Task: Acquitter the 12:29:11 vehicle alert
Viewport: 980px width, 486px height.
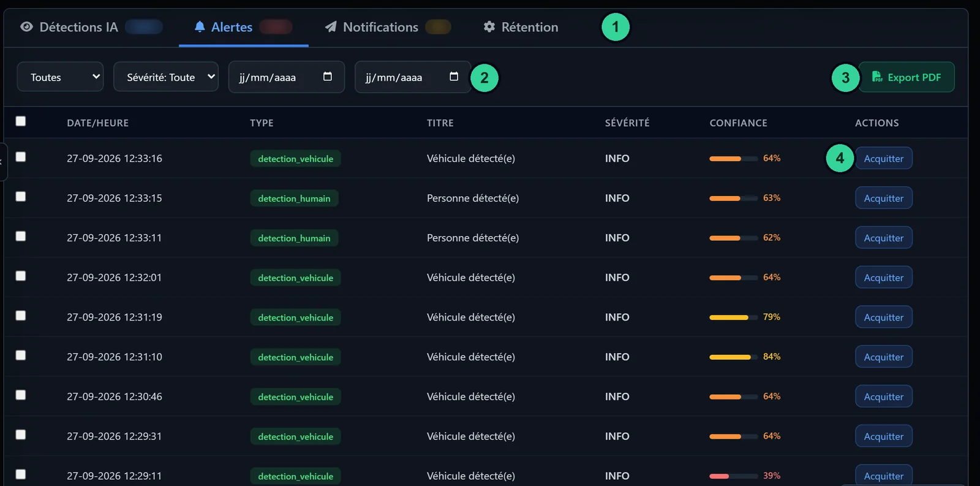Action: [884, 476]
